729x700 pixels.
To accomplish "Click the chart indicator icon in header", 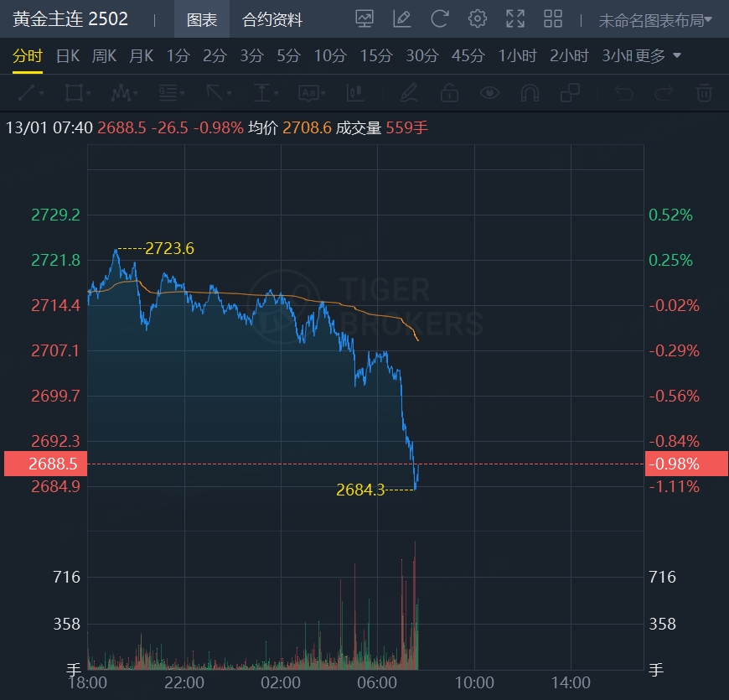I will pyautogui.click(x=364, y=18).
